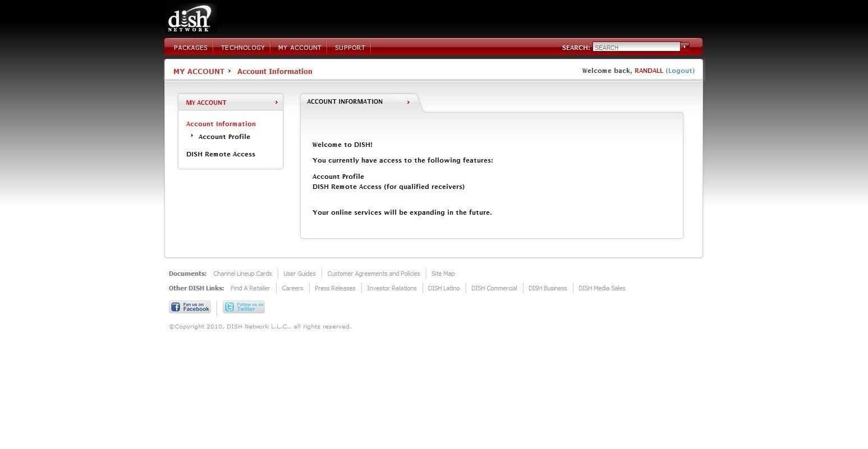The height and width of the screenshot is (449, 868).
Task: Select DISH Remote Access in the sidebar
Action: tap(221, 154)
